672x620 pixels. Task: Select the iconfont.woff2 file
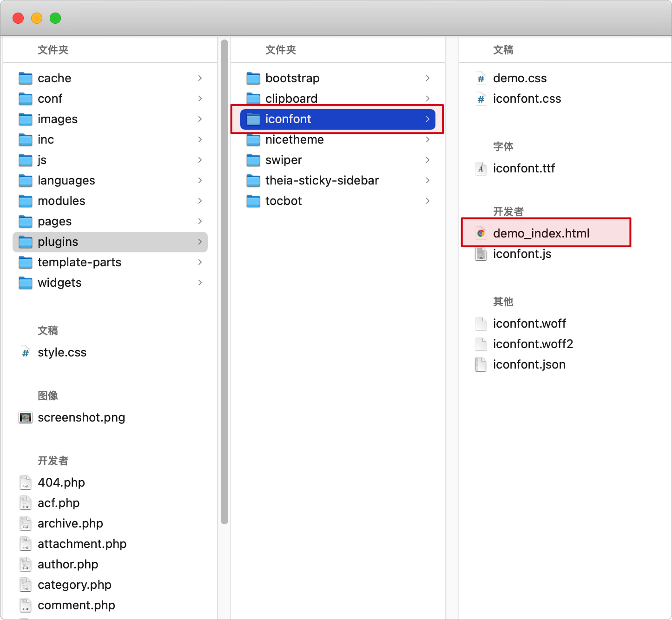click(x=533, y=344)
